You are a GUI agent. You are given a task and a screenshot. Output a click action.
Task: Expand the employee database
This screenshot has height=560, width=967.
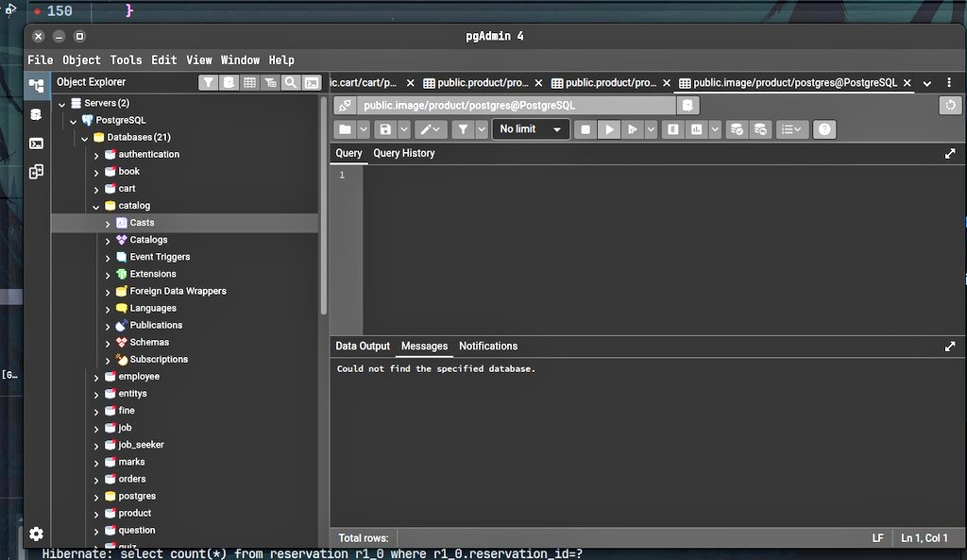point(96,378)
